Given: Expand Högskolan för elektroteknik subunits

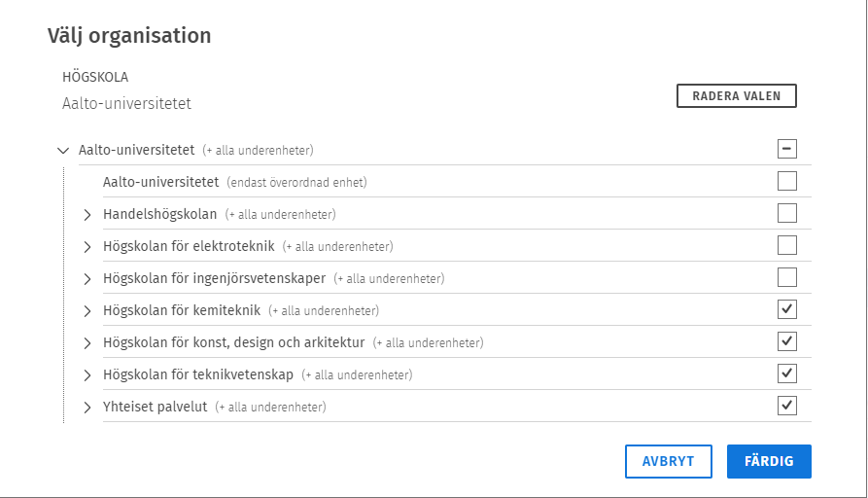Looking at the screenshot, I should (87, 246).
